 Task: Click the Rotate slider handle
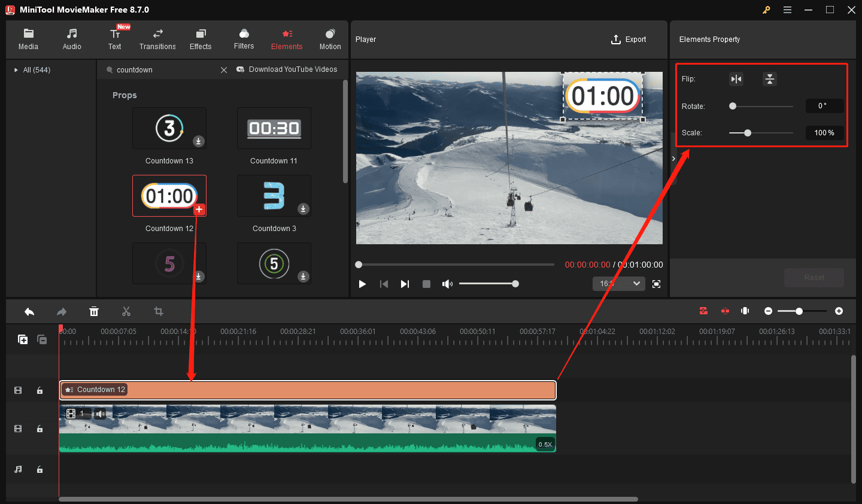pos(733,106)
